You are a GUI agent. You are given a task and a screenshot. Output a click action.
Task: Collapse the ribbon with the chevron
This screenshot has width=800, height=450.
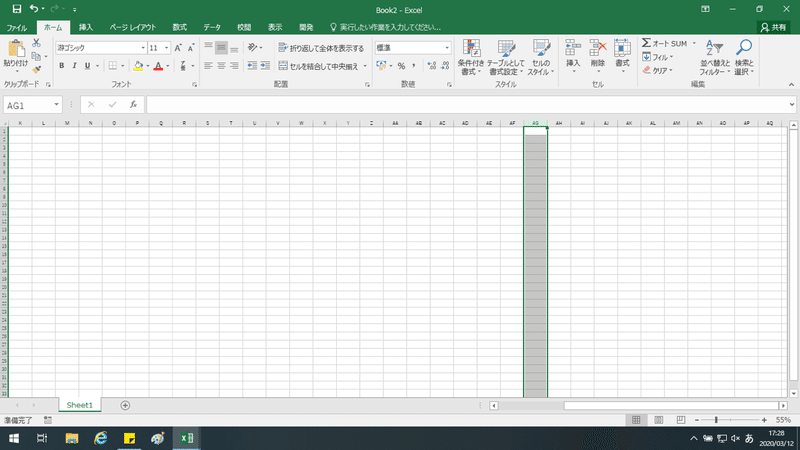coord(791,85)
